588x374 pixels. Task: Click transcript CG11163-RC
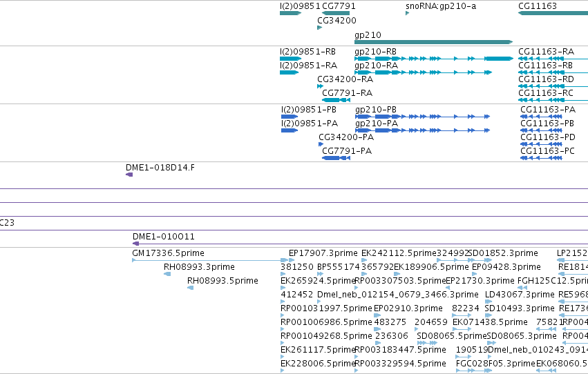pos(553,100)
